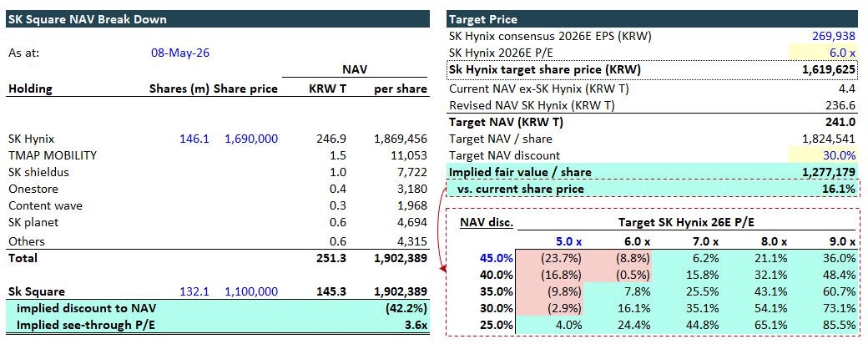Viewport: 868px width, 344px height.
Task: Select sensitivity cell 60.7%
Action: [x=840, y=291]
